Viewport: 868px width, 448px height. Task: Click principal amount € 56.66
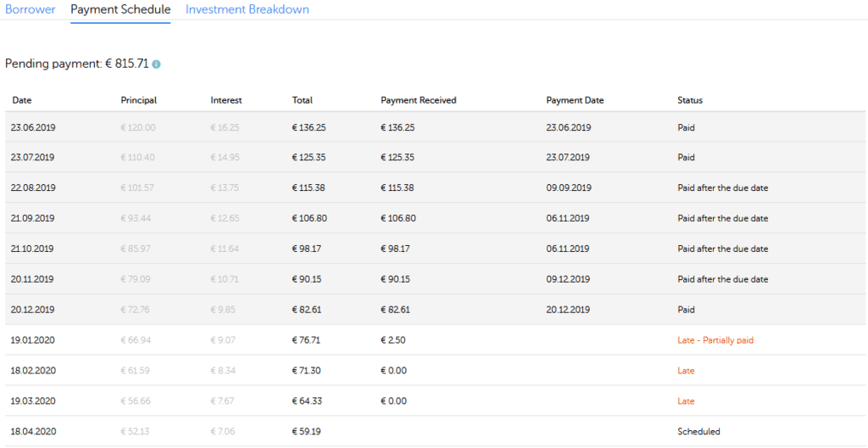[x=136, y=400]
